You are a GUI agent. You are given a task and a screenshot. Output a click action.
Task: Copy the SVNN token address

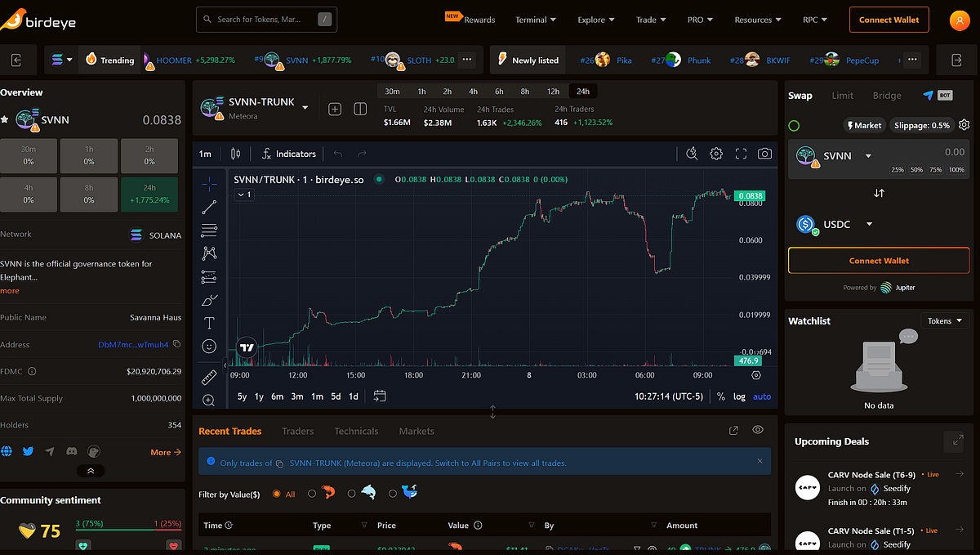177,344
